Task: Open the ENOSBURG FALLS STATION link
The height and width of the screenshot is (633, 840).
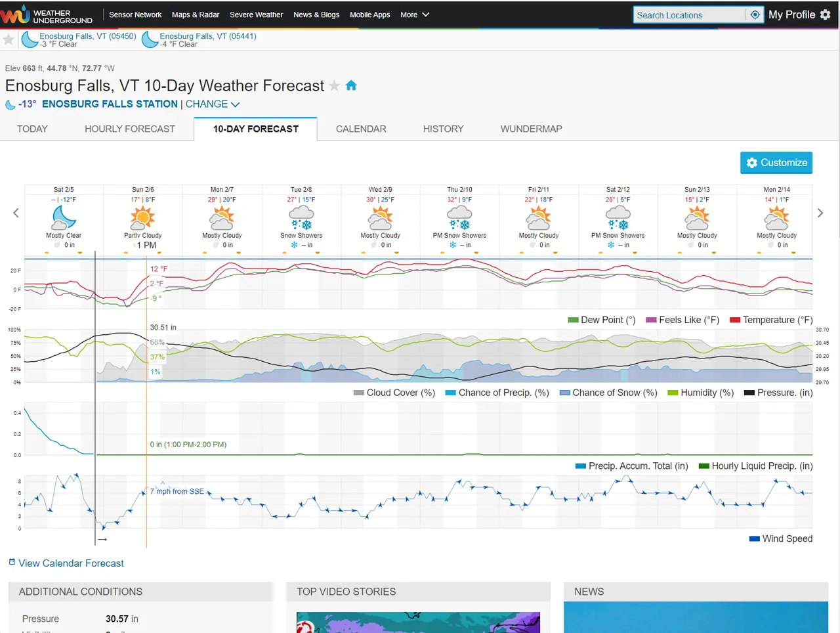Action: [x=110, y=104]
